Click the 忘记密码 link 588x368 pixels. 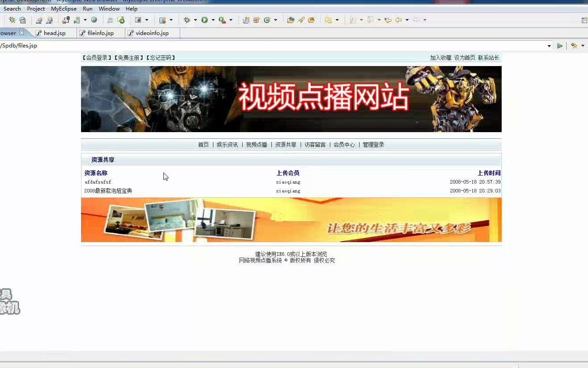[x=160, y=58]
